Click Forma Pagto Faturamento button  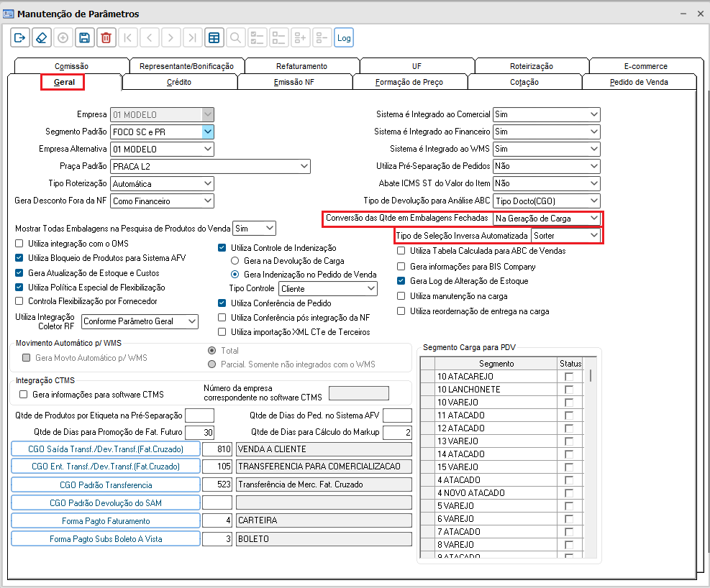106,520
